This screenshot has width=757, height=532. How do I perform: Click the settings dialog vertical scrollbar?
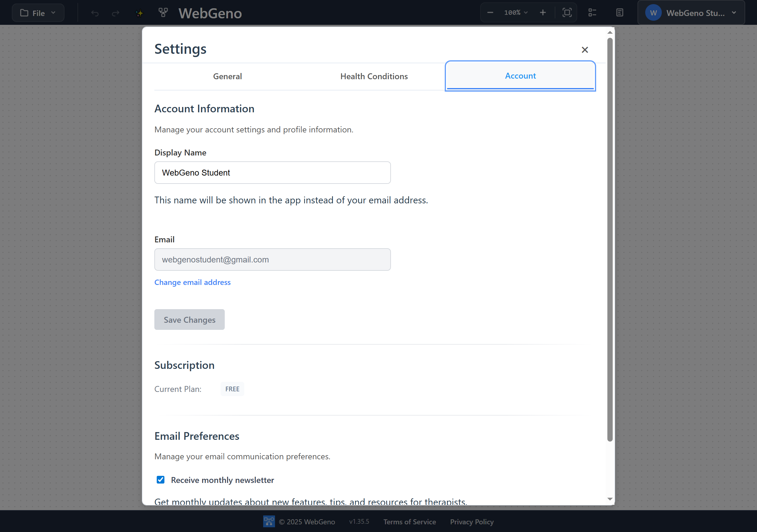[610, 239]
